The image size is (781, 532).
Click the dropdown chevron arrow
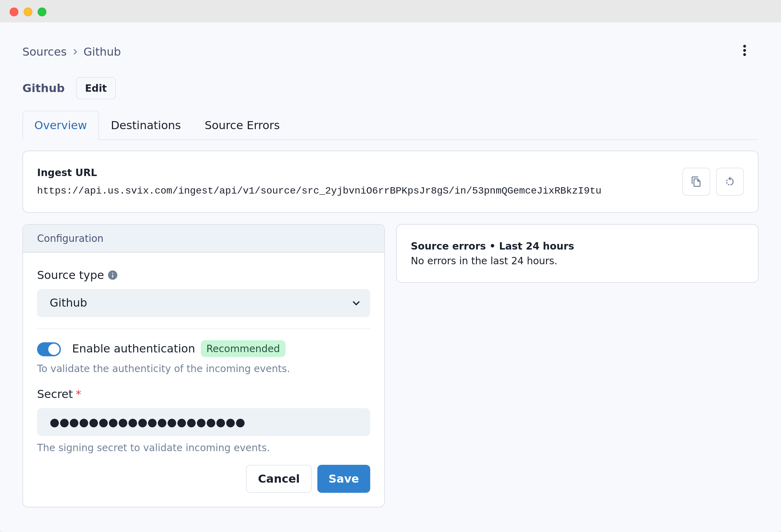click(x=356, y=303)
